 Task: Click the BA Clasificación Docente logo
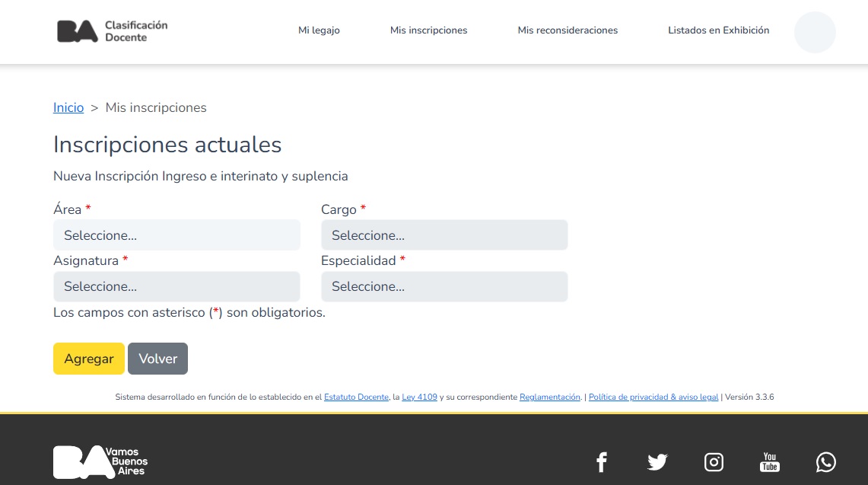point(112,31)
